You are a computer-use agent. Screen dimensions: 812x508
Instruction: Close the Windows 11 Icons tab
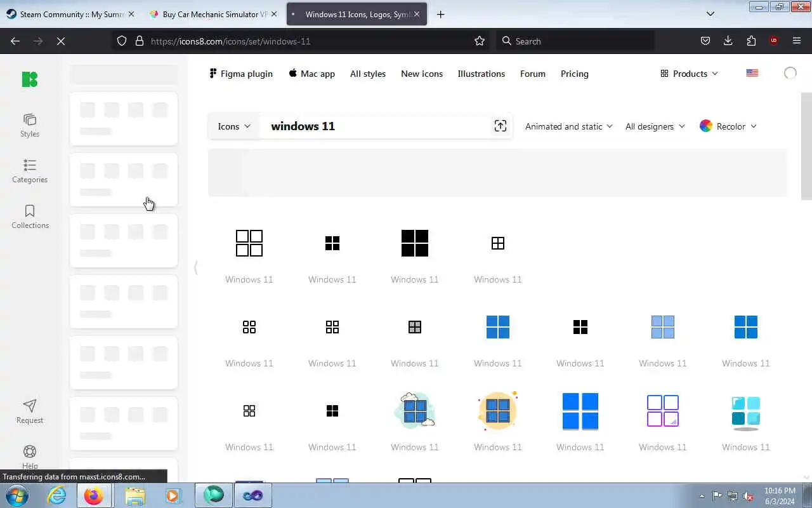(417, 14)
